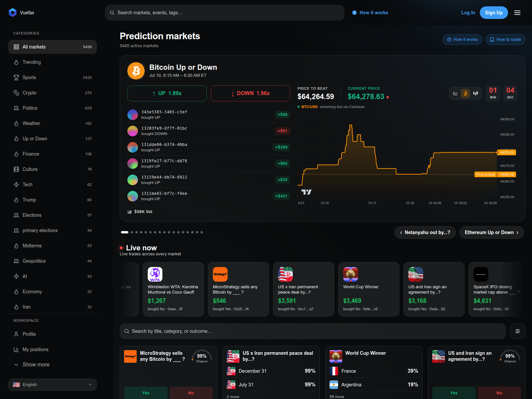
Task: Open the Elections category
Action: (53, 215)
